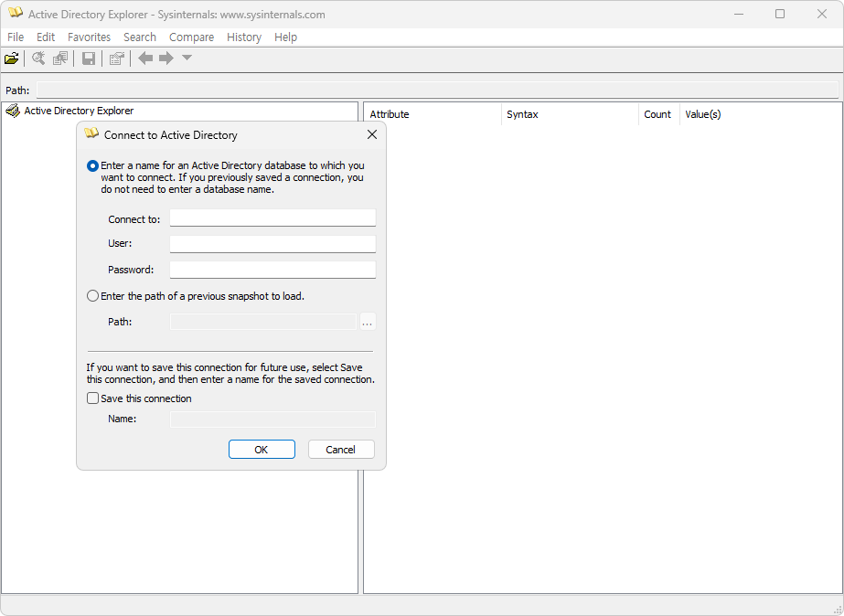Image resolution: width=844 pixels, height=616 pixels.
Task: Open the navigation history dropdown arrow
Action: click(x=187, y=58)
